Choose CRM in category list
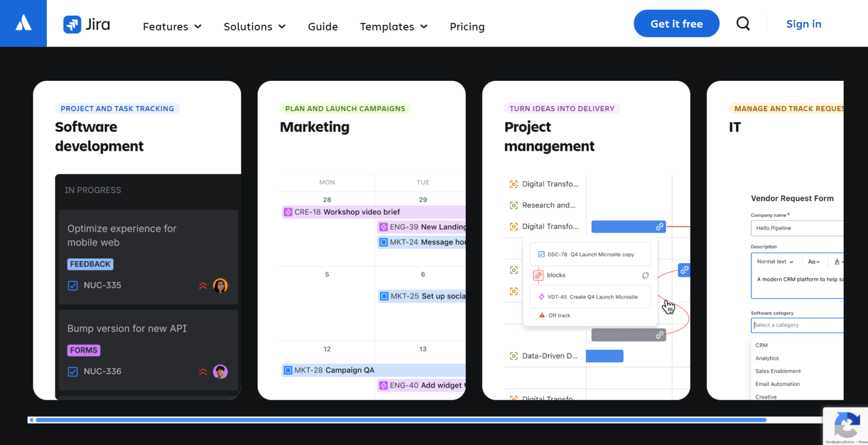This screenshot has height=445, width=868. click(762, 345)
